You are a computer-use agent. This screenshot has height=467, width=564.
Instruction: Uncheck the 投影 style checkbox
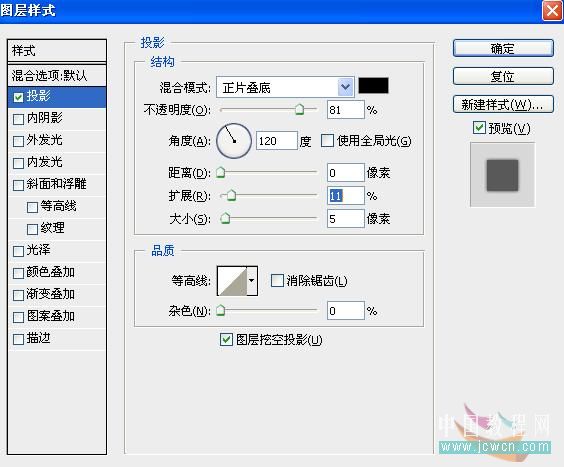click(x=18, y=97)
